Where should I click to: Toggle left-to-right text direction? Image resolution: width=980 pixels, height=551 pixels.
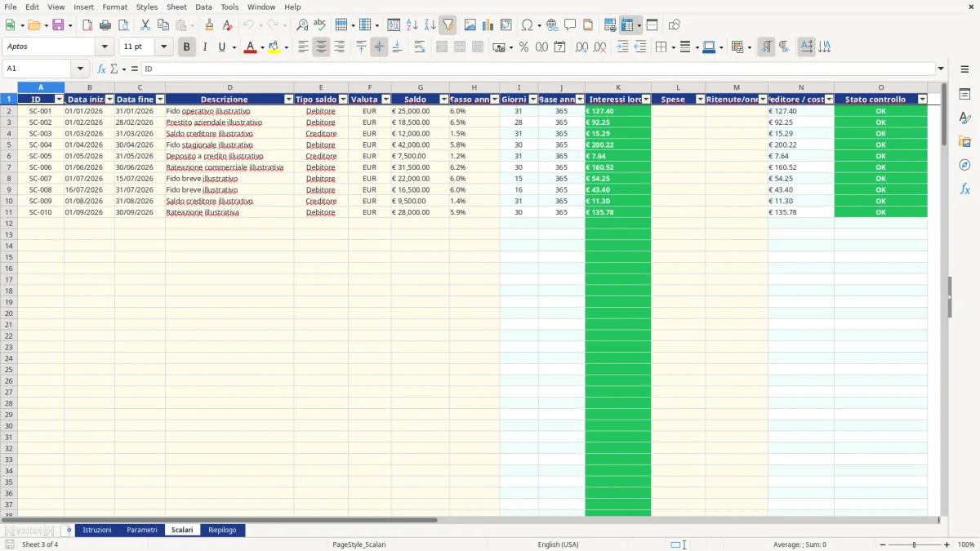766,47
